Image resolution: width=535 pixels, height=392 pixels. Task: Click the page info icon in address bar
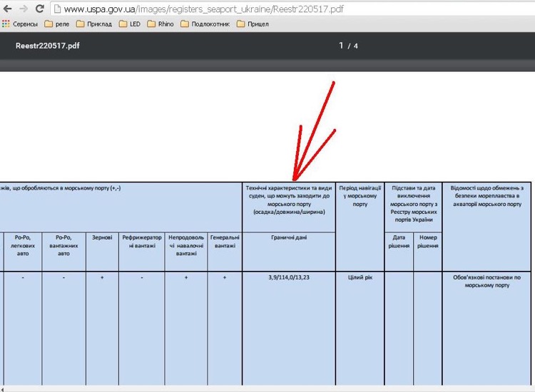coord(58,9)
